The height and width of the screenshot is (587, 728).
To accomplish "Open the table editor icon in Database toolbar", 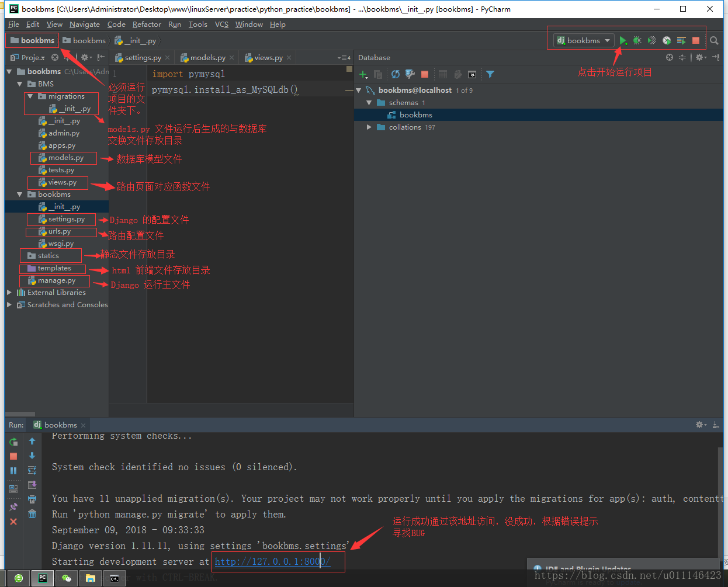I will pos(442,74).
